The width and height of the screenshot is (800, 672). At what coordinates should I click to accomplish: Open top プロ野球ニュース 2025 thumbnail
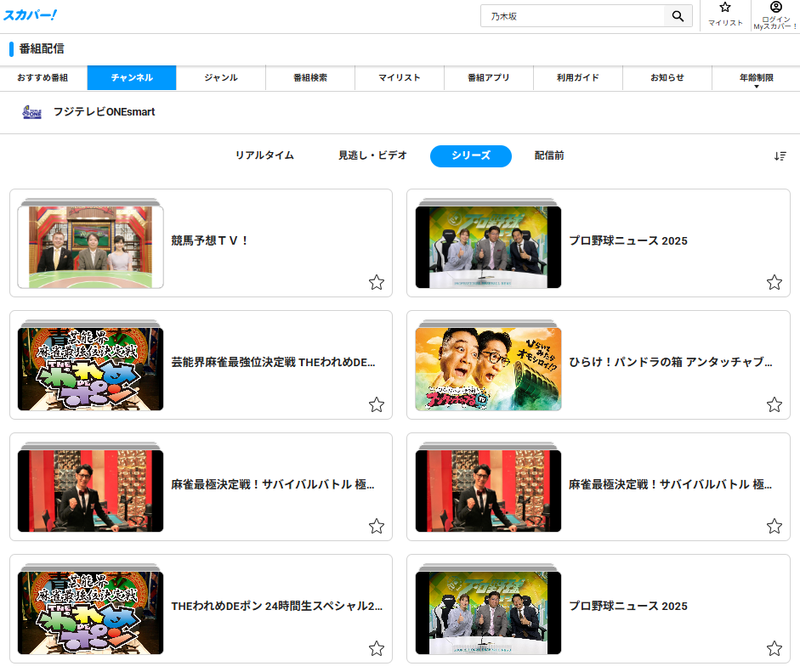click(x=488, y=246)
